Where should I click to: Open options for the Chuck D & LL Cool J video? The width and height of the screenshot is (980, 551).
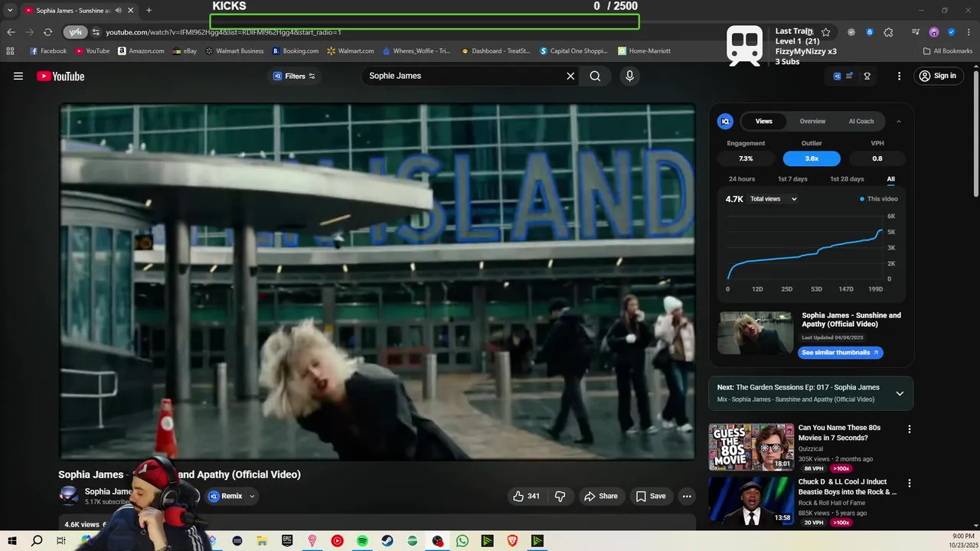tap(910, 484)
